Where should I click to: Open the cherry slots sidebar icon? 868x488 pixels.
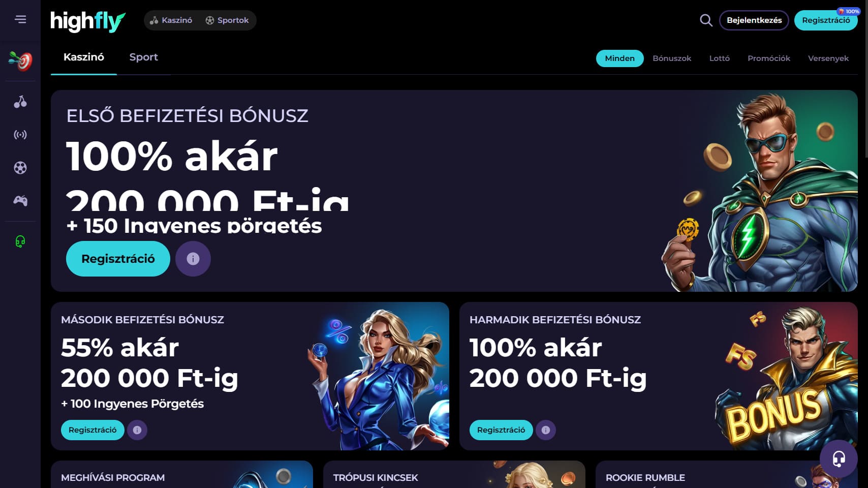20,102
